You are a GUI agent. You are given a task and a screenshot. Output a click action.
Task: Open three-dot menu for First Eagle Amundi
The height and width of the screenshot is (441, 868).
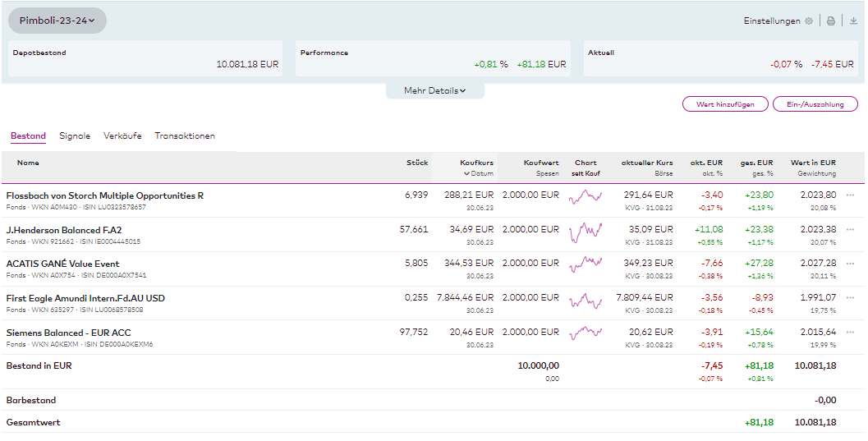850,298
